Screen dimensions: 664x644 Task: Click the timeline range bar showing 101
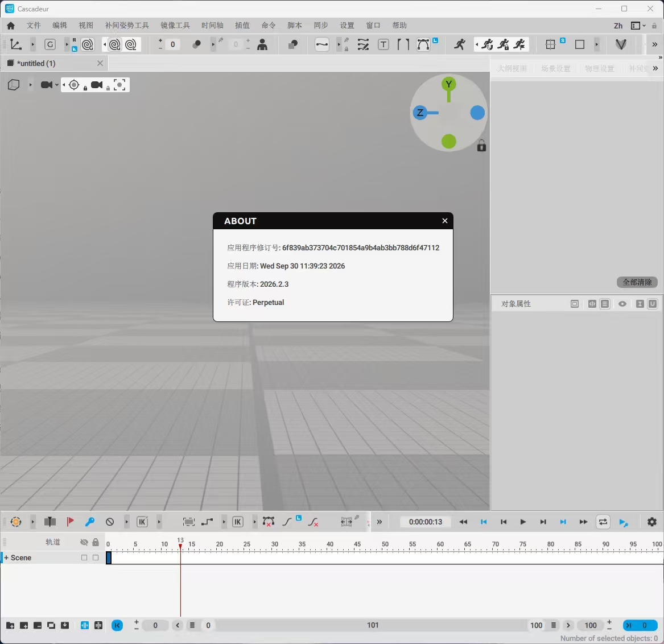coord(373,625)
